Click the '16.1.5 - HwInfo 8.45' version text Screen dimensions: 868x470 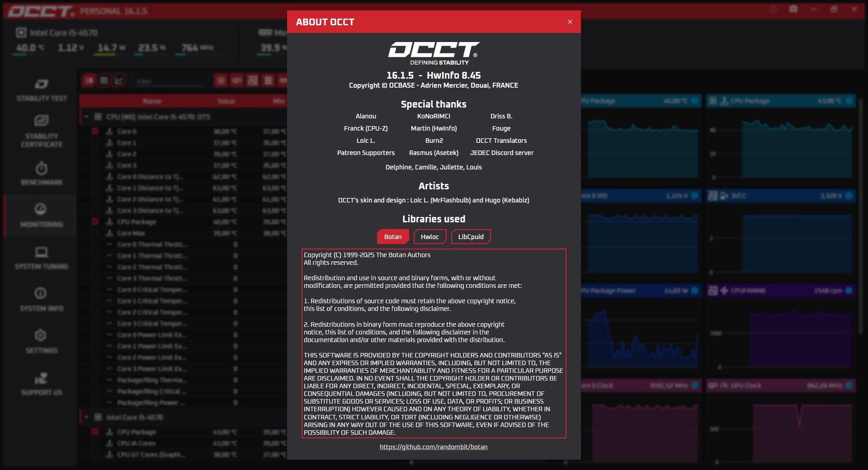point(434,75)
